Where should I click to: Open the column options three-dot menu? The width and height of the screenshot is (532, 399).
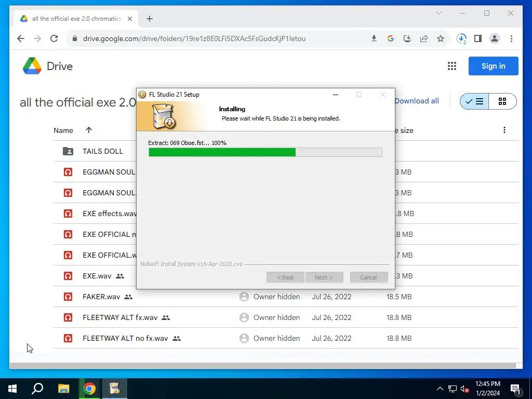(x=504, y=130)
